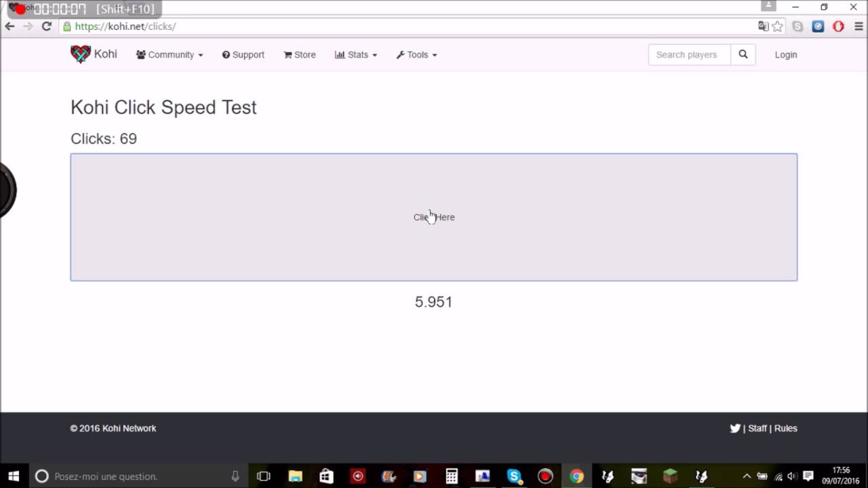The image size is (868, 488).
Task: Expand the Stats dropdown menu
Action: 356,55
